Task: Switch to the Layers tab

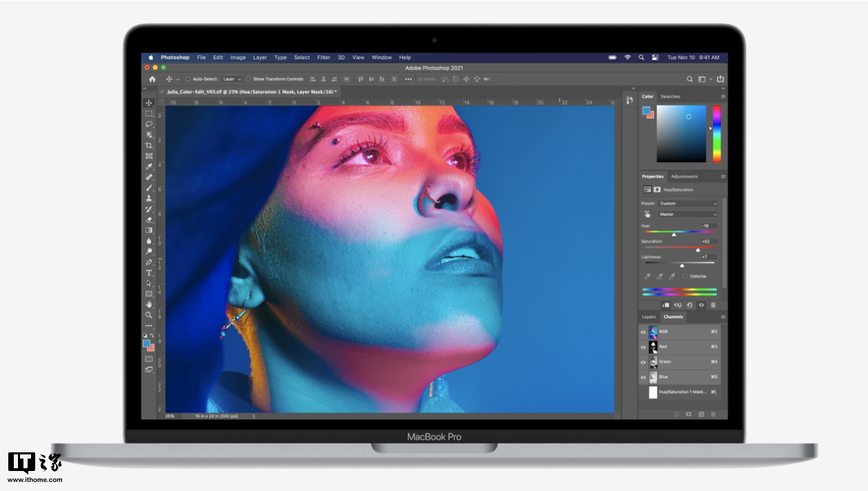Action: (x=649, y=317)
